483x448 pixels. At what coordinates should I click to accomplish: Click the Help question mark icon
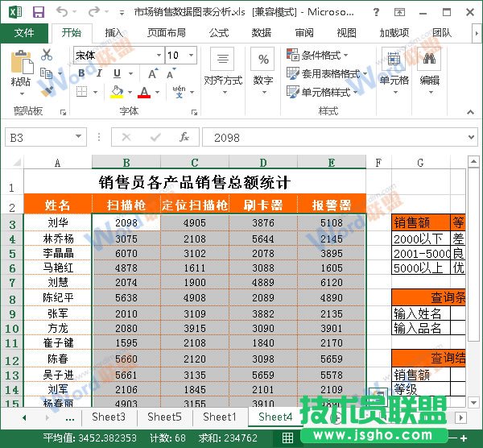click(x=376, y=12)
